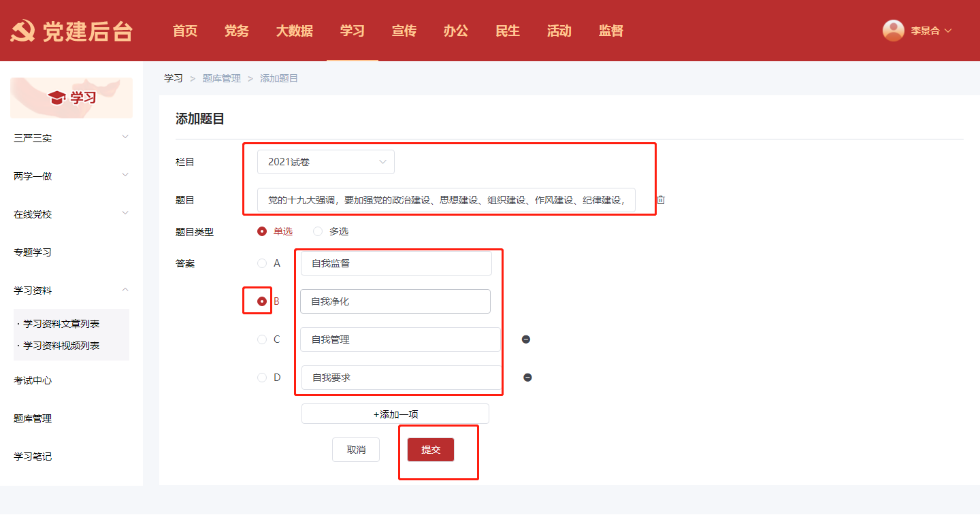
Task: Open 题库管理 in the sidebar
Action: [x=33, y=418]
